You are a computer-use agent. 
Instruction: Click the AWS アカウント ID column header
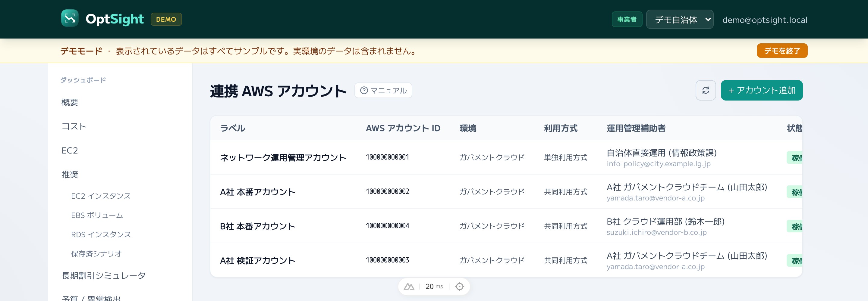[x=403, y=128]
